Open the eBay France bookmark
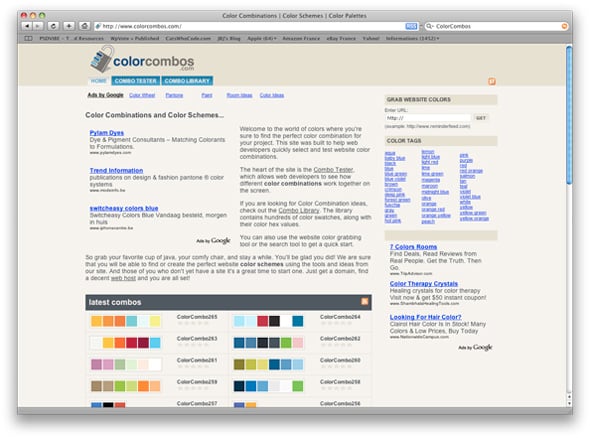Image resolution: width=590 pixels, height=438 pixels. tap(341, 38)
